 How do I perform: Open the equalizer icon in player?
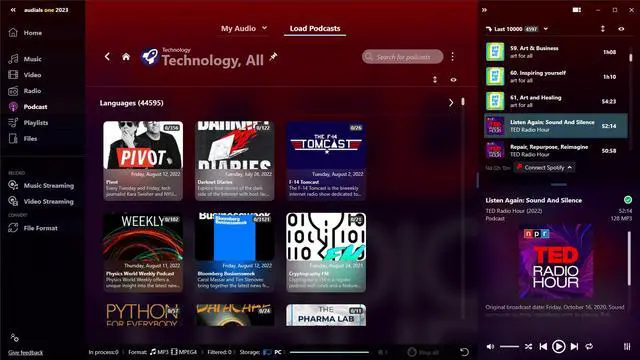click(627, 347)
